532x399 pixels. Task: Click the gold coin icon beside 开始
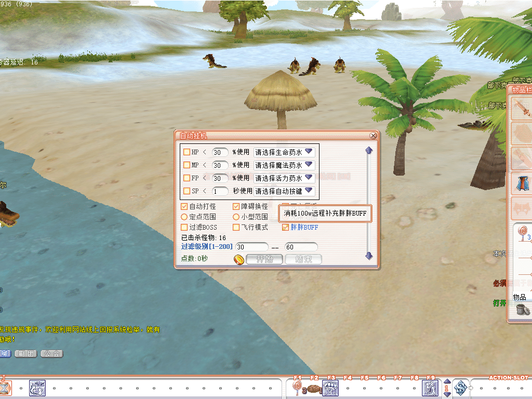[239, 259]
